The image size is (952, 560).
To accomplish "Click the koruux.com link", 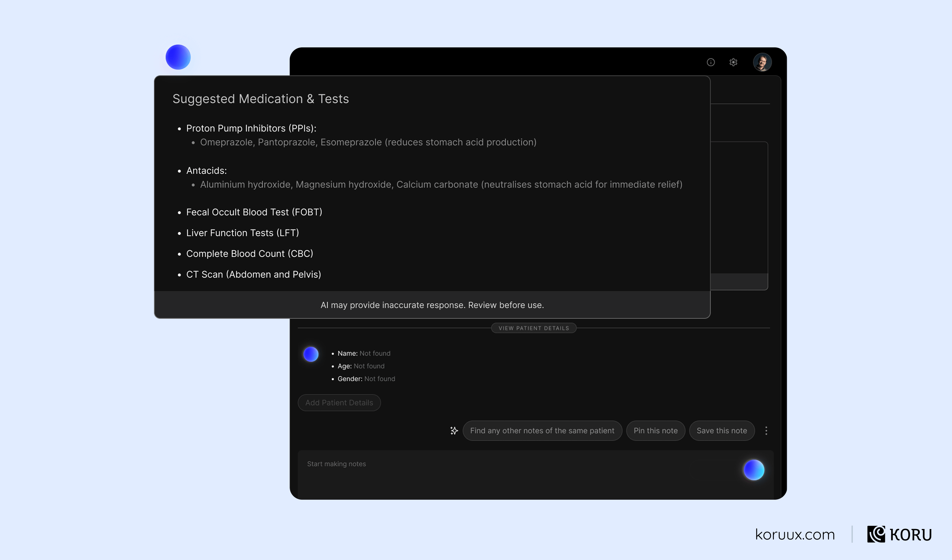I will click(795, 534).
